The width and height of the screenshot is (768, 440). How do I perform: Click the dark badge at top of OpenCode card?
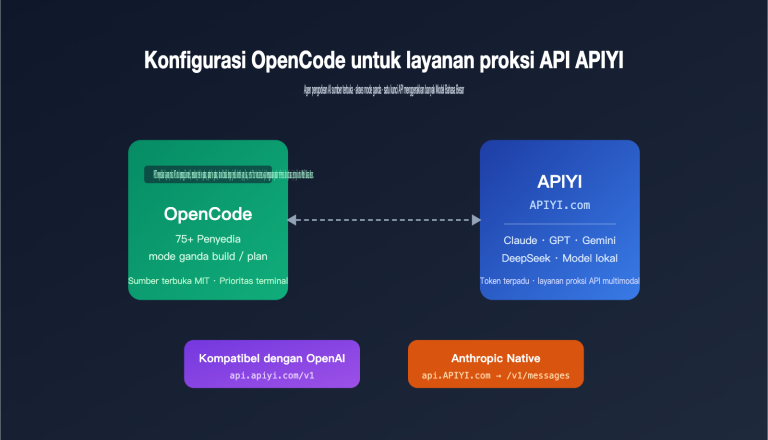[x=208, y=174]
